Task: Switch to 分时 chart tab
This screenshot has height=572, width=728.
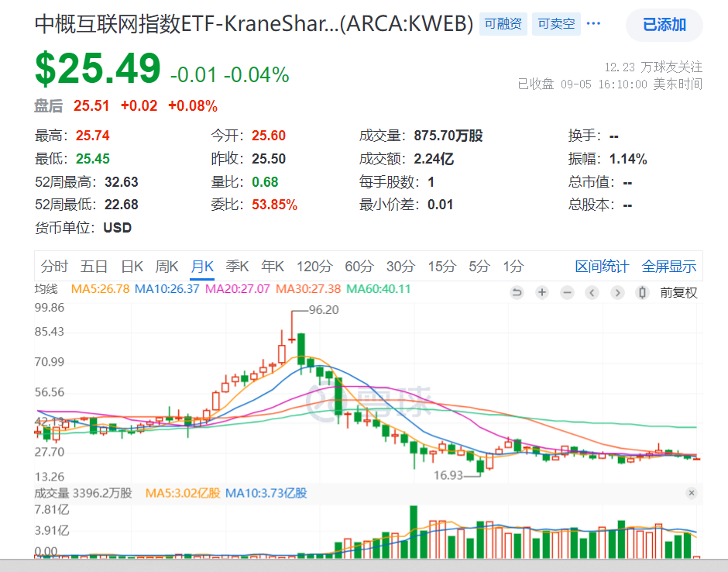Action: tap(54, 267)
